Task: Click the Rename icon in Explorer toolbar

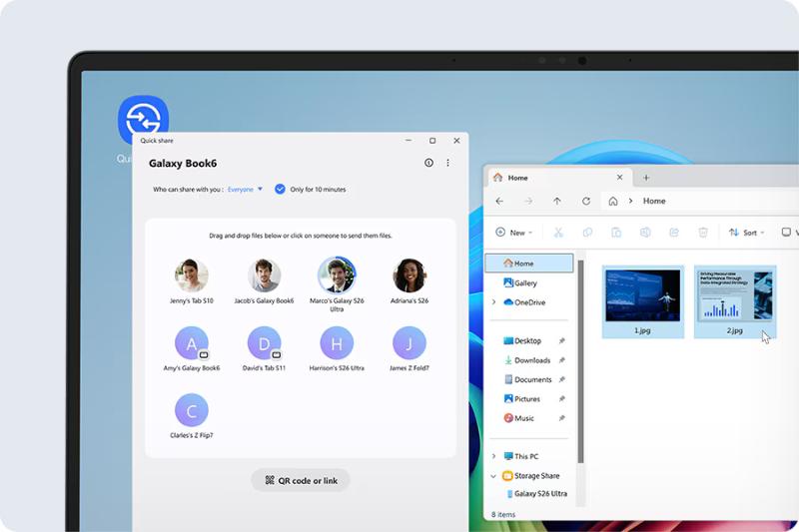Action: (x=645, y=233)
